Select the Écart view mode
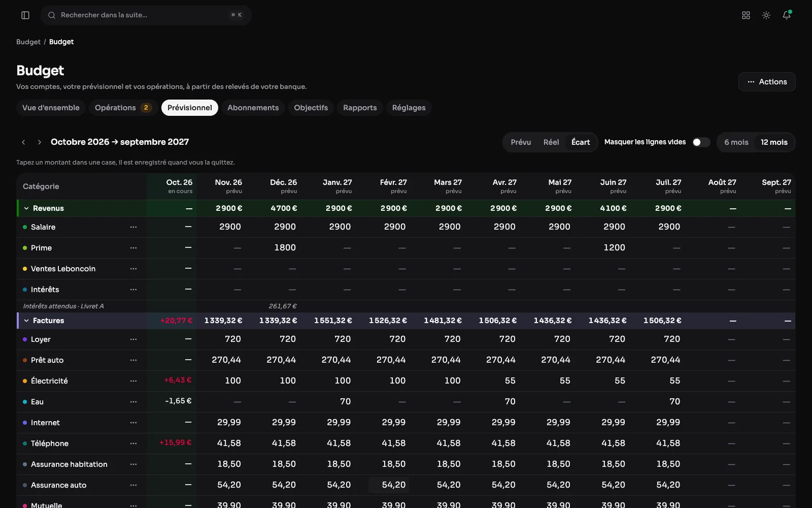The height and width of the screenshot is (508, 812). coord(581,142)
